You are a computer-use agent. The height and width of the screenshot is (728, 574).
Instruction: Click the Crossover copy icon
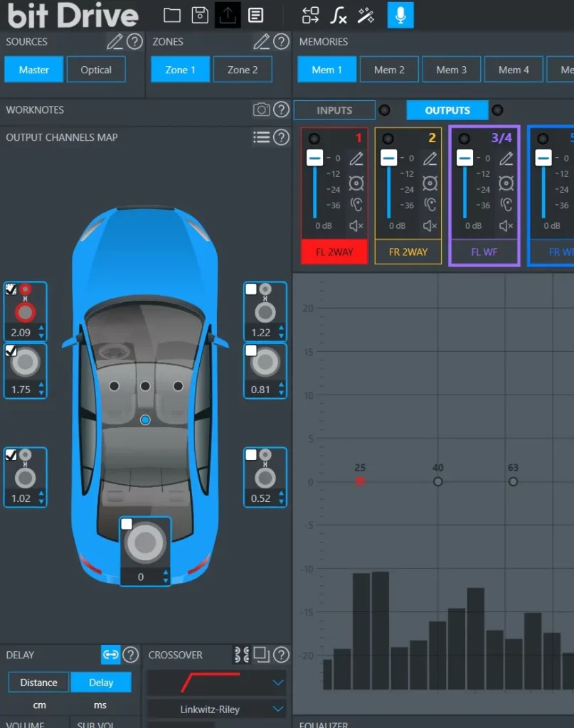(x=262, y=655)
